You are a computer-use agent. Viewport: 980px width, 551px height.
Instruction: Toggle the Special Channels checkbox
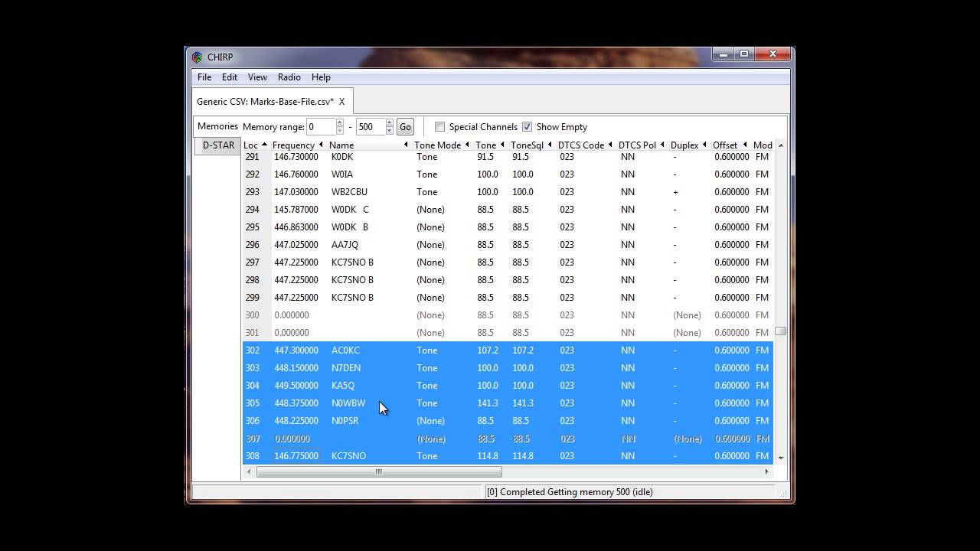click(x=439, y=127)
